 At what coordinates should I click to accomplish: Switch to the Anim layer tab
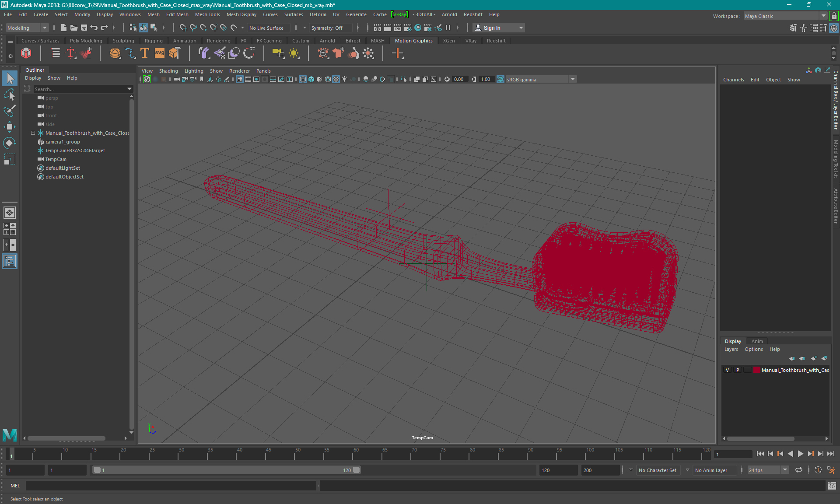coord(757,341)
